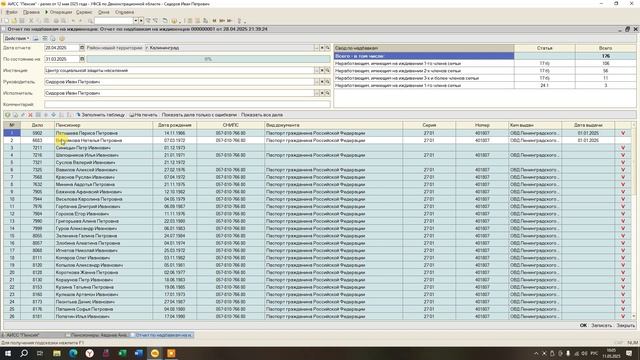Screen dimensions: 640x360
Task: Open selection ellipsis for Руководитель field
Action: [x=316, y=82]
